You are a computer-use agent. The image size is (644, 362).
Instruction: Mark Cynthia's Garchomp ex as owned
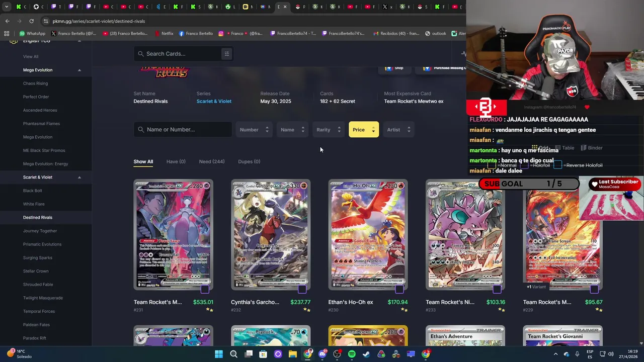(x=302, y=289)
